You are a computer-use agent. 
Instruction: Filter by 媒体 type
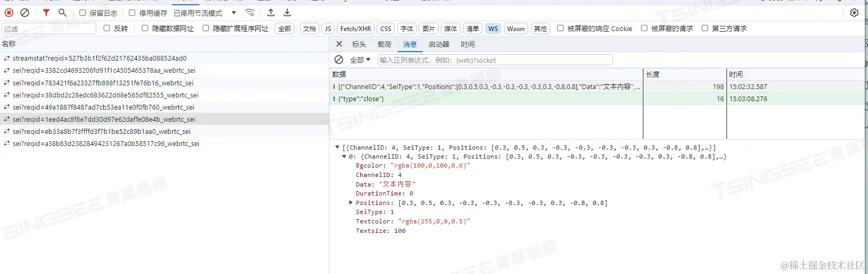(451, 28)
